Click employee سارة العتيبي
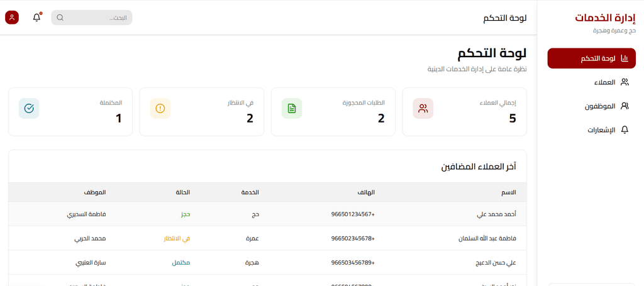This screenshot has width=644, height=286. coord(91,263)
